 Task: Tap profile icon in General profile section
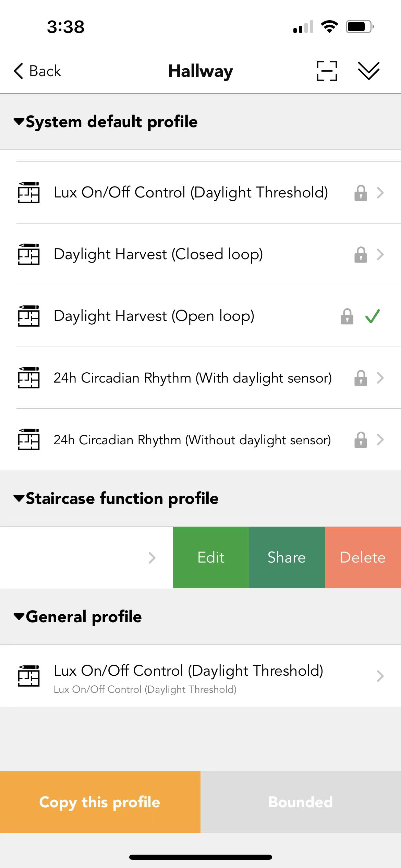click(29, 676)
